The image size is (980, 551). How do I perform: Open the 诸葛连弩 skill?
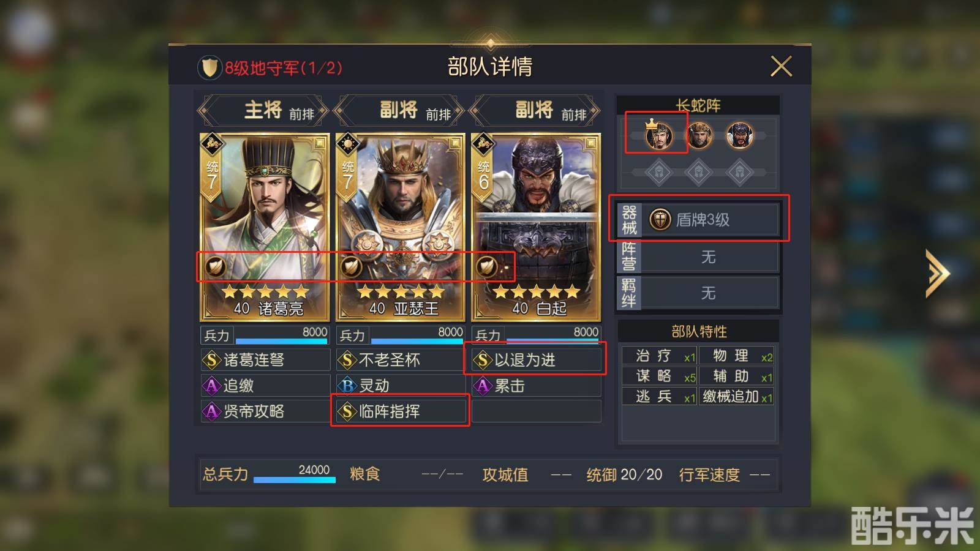coord(265,360)
